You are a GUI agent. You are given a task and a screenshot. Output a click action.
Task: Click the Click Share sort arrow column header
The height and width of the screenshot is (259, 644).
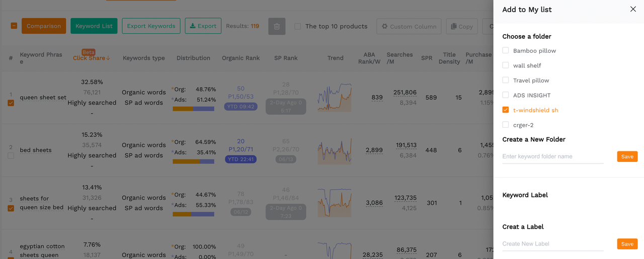click(x=92, y=58)
